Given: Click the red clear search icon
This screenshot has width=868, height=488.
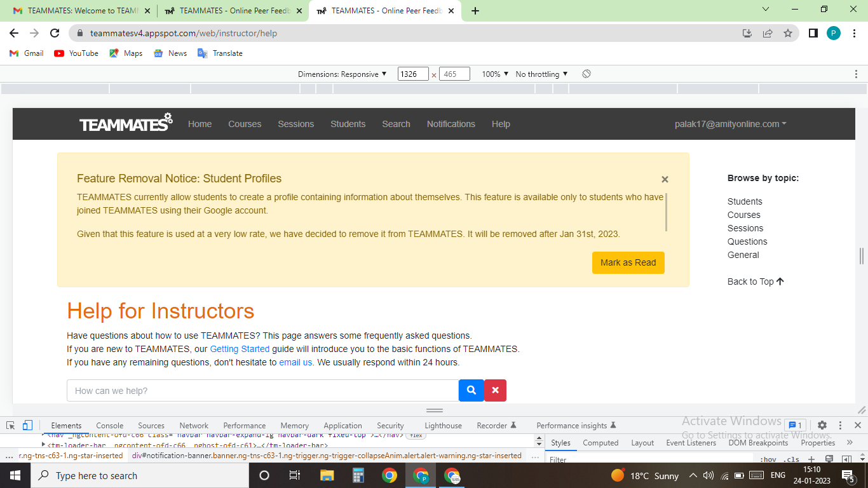Looking at the screenshot, I should [495, 390].
